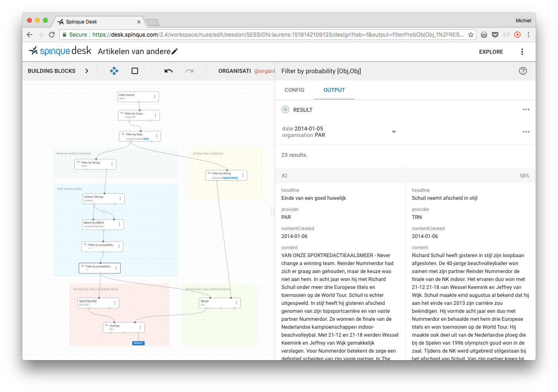This screenshot has height=392, width=558.
Task: Open the three-dot menu next to EXPLORE
Action: click(x=522, y=52)
